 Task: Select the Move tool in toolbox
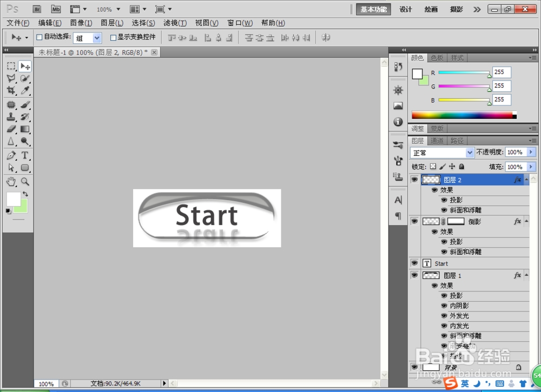coord(25,66)
